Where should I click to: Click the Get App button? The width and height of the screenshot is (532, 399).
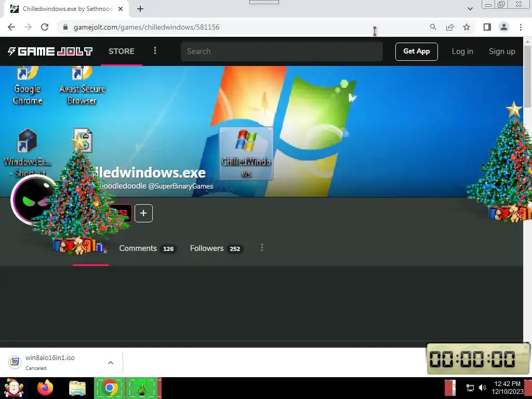click(416, 51)
